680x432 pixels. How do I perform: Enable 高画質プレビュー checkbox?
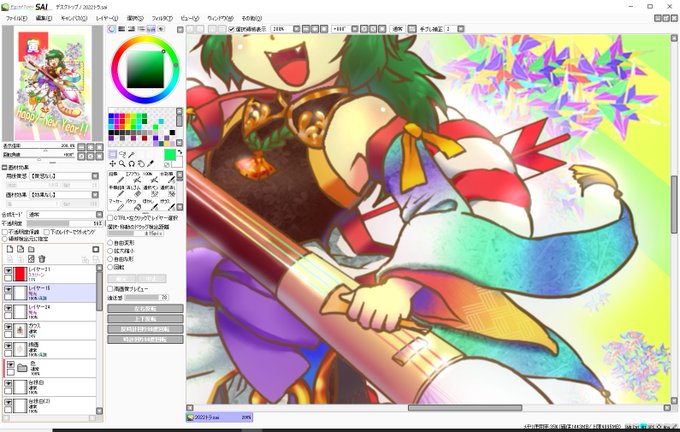coord(110,289)
